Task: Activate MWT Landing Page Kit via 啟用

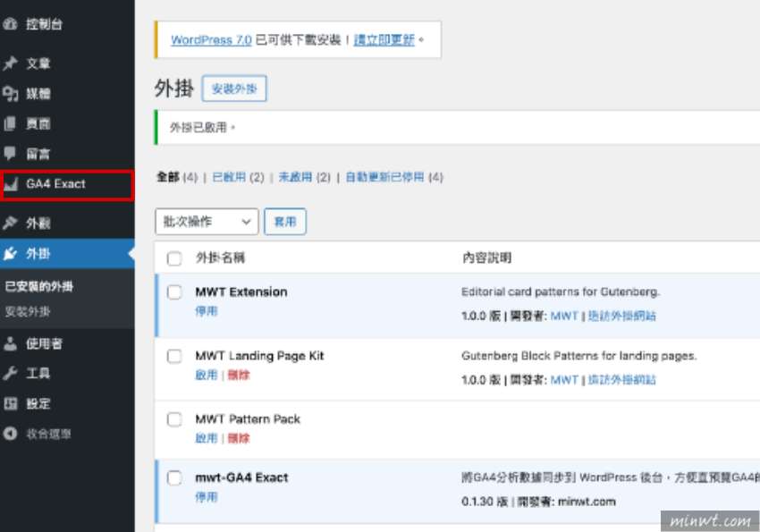Action: pyautogui.click(x=207, y=375)
